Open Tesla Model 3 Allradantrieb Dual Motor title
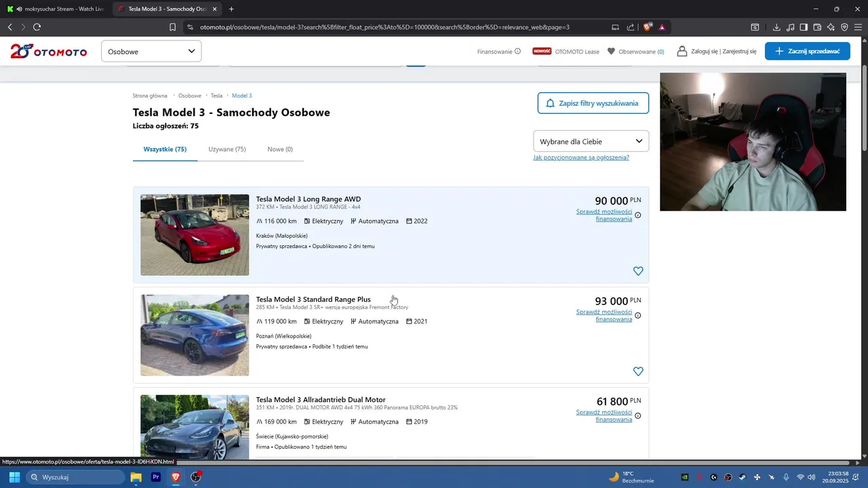This screenshot has height=488, width=868. click(x=321, y=400)
